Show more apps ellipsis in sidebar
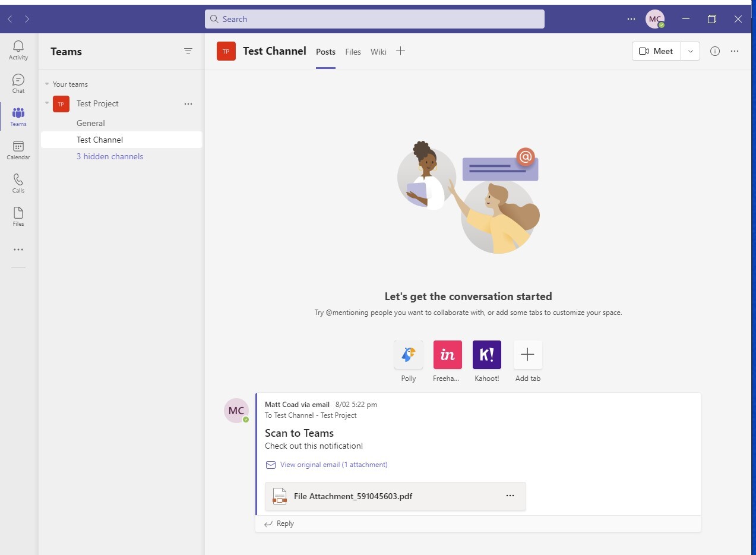The image size is (756, 555). (18, 250)
